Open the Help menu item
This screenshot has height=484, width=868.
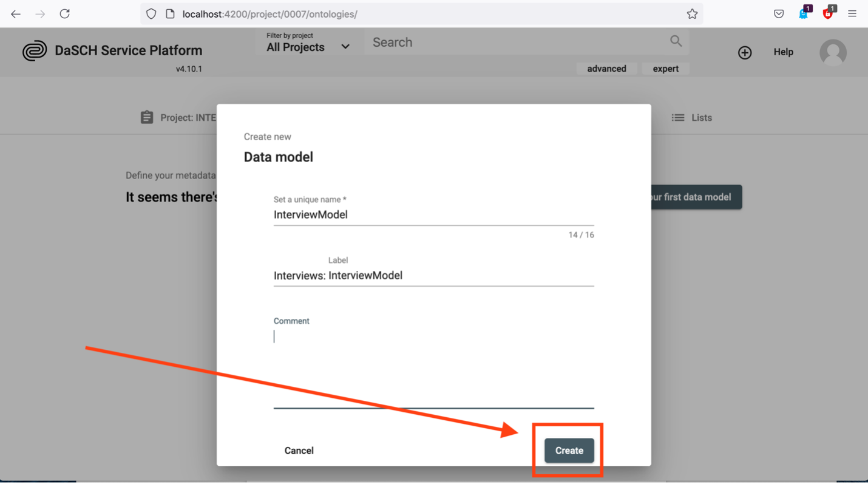point(783,52)
